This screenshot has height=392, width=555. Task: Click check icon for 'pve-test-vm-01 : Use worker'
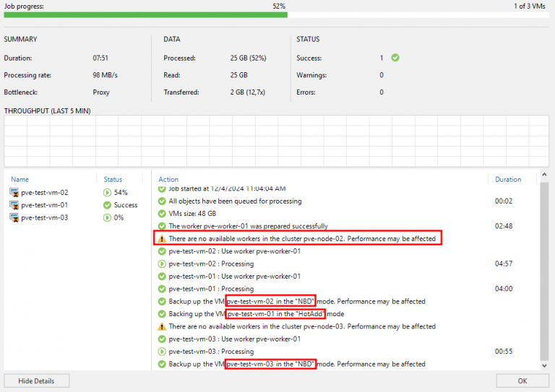point(162,276)
